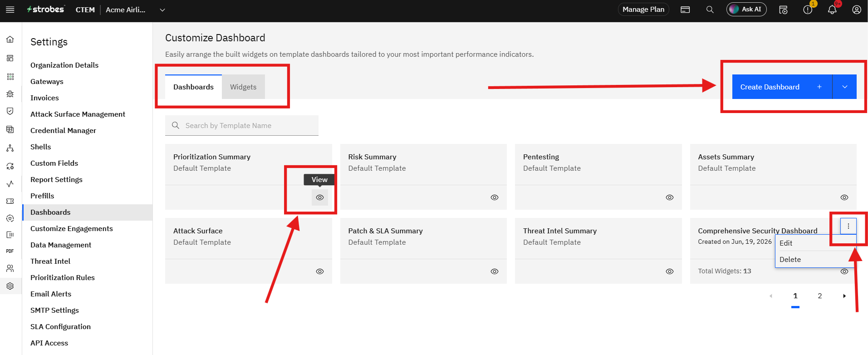The height and width of the screenshot is (355, 868).
Task: Open the hamburger menu in top bar
Action: [x=10, y=10]
